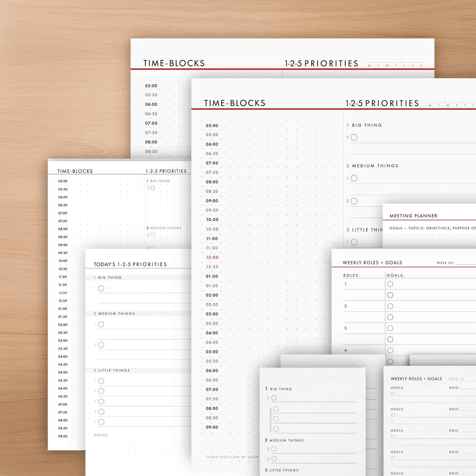Screen dimensions: 476x476
Task: Click the 5 Little Things header on Today's Priorities
Action: (x=112, y=370)
